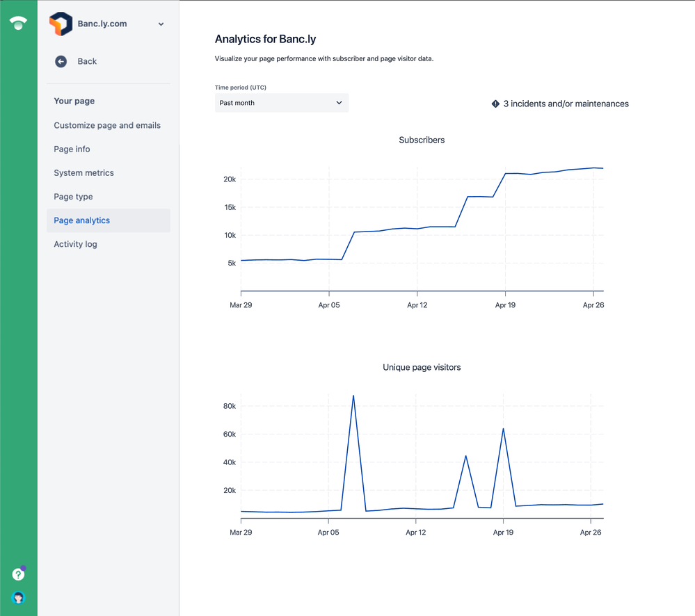Open the help question-mark icon
The image size is (695, 616).
(18, 574)
